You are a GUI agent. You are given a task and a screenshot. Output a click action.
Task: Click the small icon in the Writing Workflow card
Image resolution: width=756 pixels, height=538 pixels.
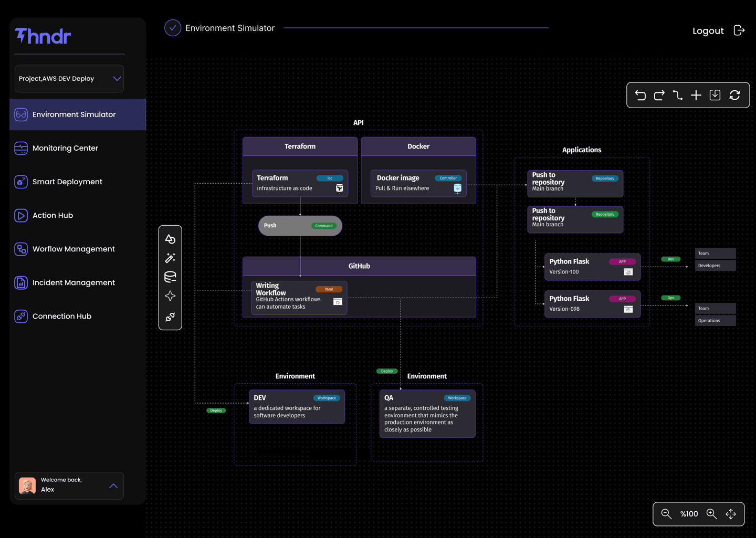point(338,301)
